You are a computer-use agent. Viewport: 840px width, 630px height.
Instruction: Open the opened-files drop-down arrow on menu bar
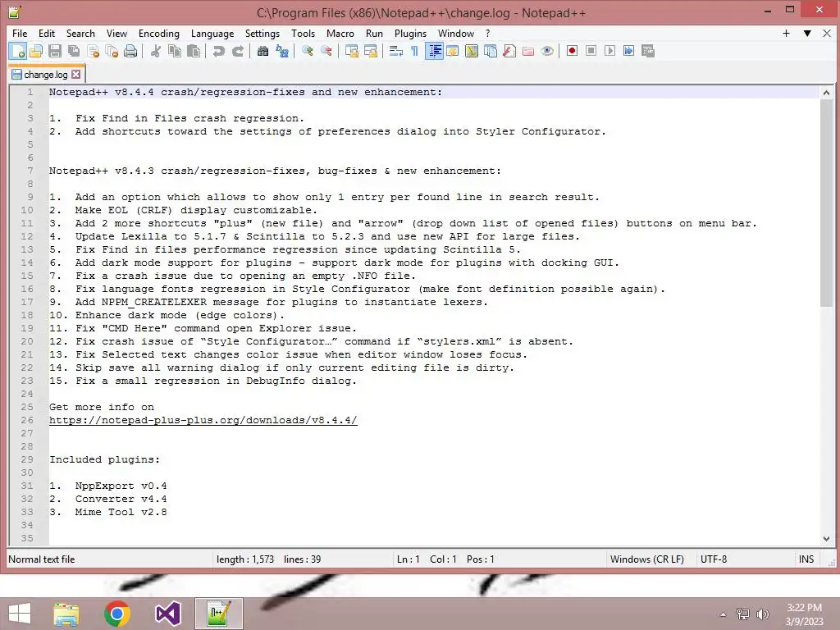coord(807,33)
